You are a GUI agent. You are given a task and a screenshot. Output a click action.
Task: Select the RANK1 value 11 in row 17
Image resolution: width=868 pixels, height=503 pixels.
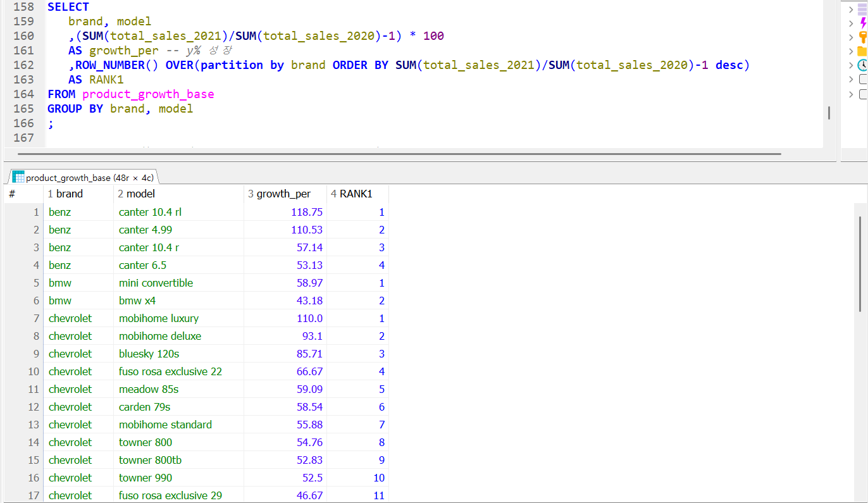point(357,495)
